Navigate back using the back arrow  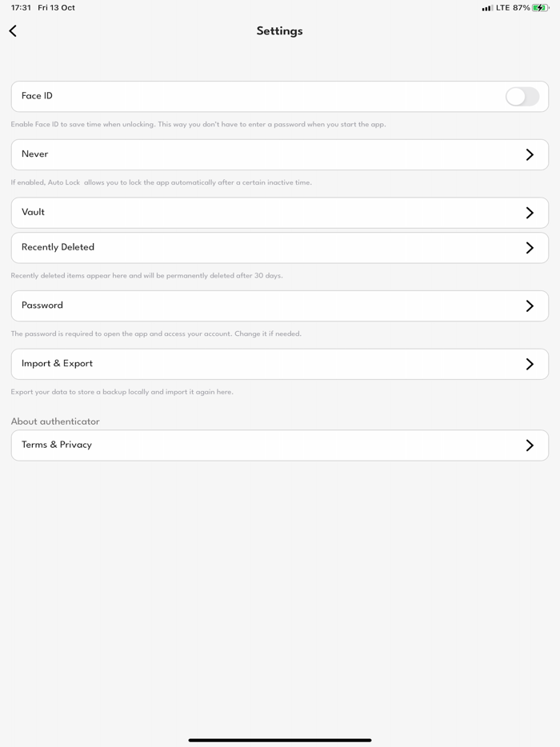point(12,30)
